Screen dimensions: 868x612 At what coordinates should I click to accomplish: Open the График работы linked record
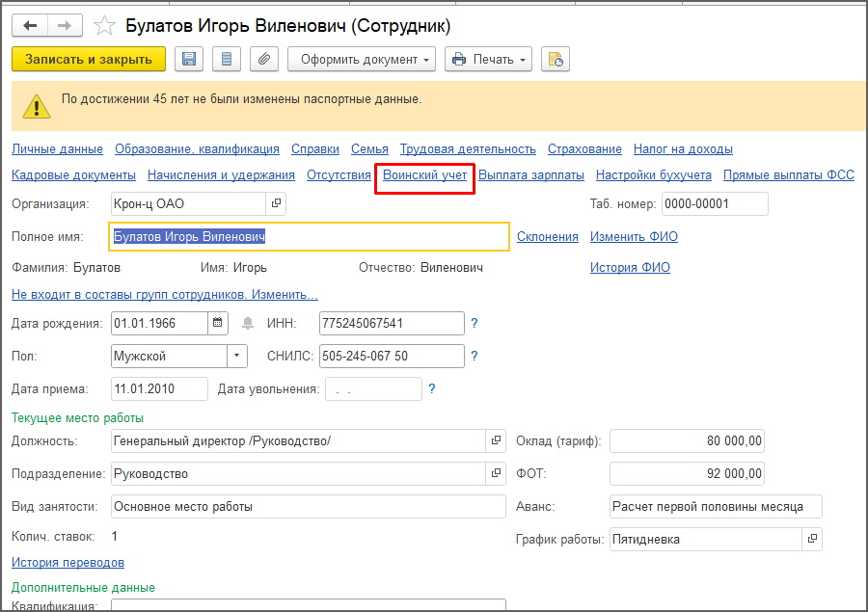pos(812,539)
